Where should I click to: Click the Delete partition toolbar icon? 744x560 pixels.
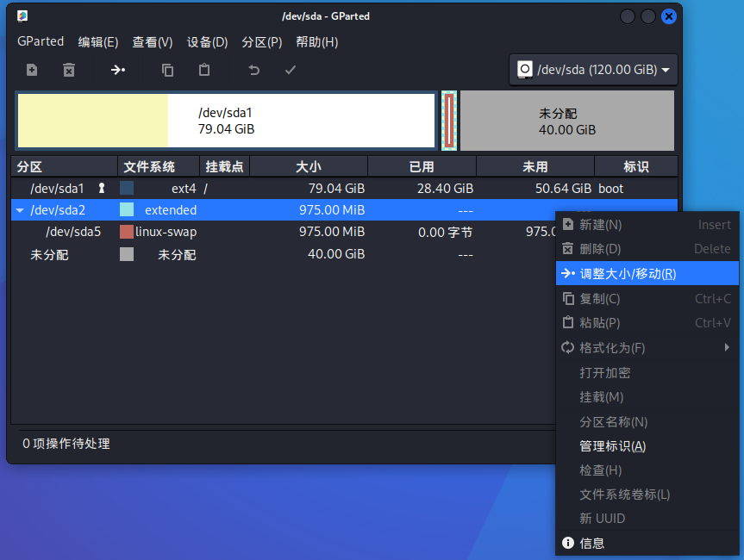(x=69, y=70)
